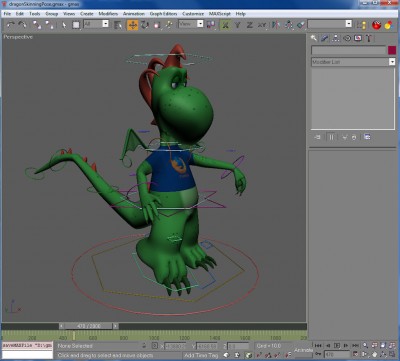Screen dimensions: 400x361
Task: Step to the Next Frame
Action: 346,346
